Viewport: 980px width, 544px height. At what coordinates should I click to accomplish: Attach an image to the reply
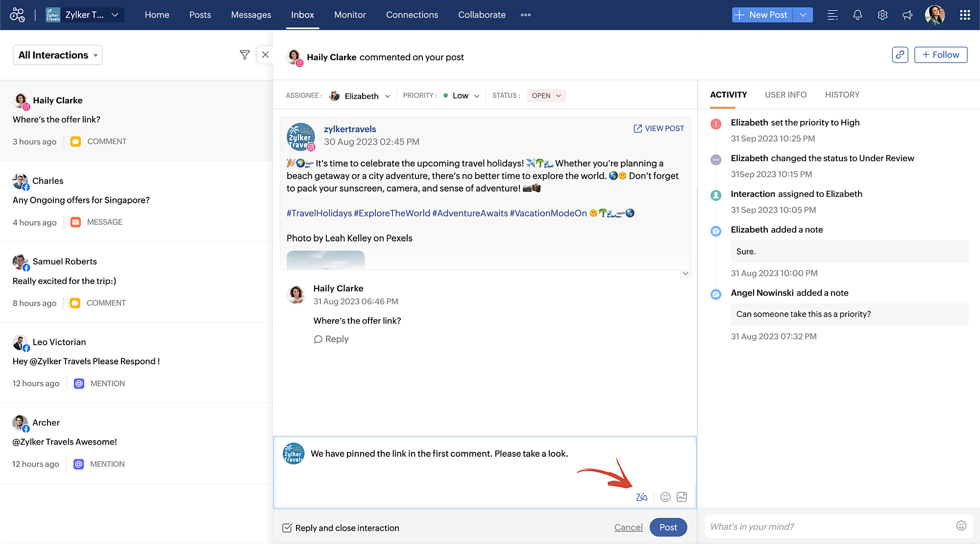click(x=682, y=497)
